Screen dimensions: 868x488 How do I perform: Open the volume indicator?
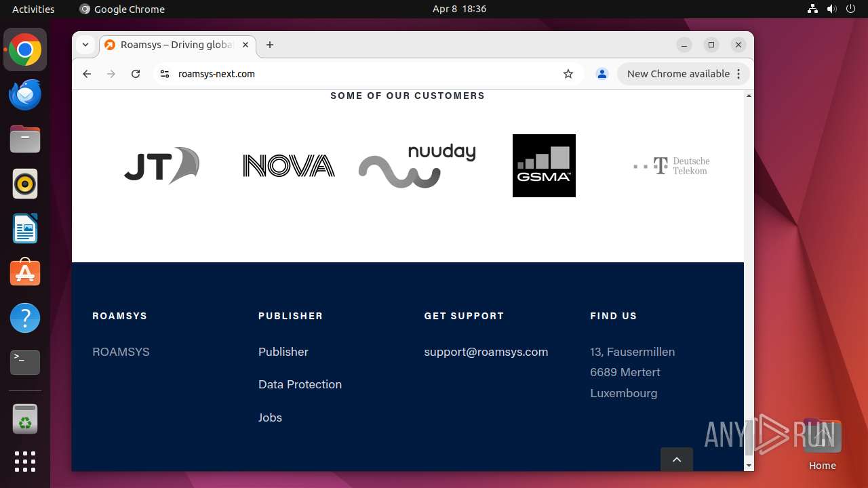[x=831, y=9]
